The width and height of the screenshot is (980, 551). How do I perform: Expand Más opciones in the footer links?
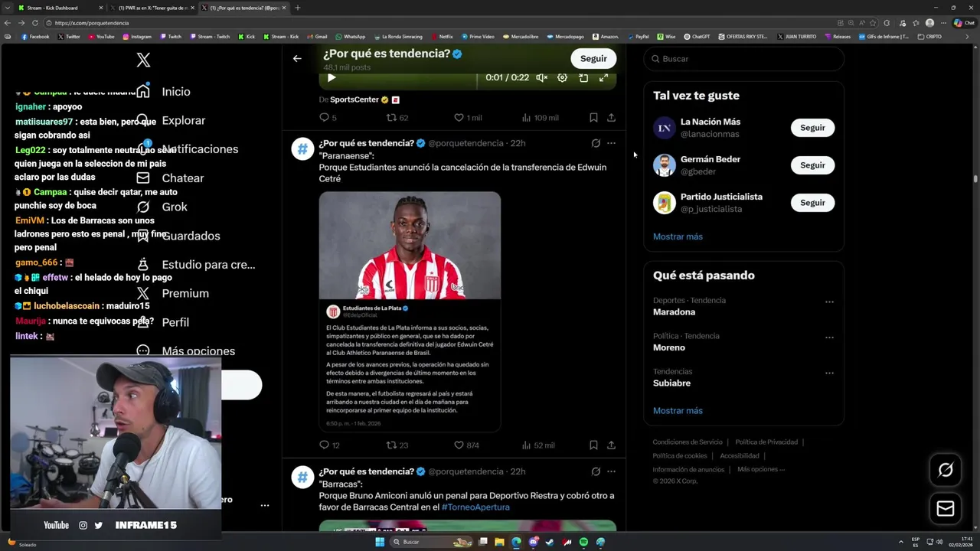point(760,469)
